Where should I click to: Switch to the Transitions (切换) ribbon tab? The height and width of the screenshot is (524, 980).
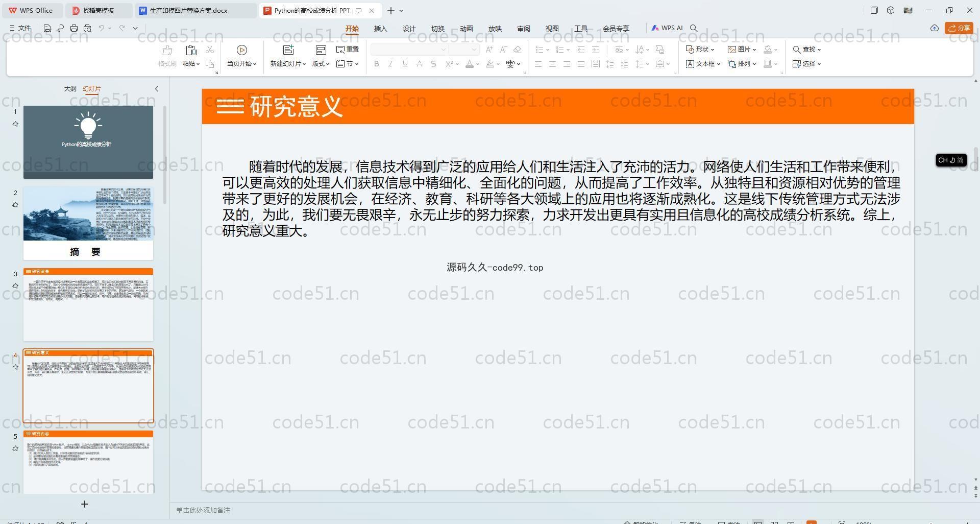[x=437, y=29]
